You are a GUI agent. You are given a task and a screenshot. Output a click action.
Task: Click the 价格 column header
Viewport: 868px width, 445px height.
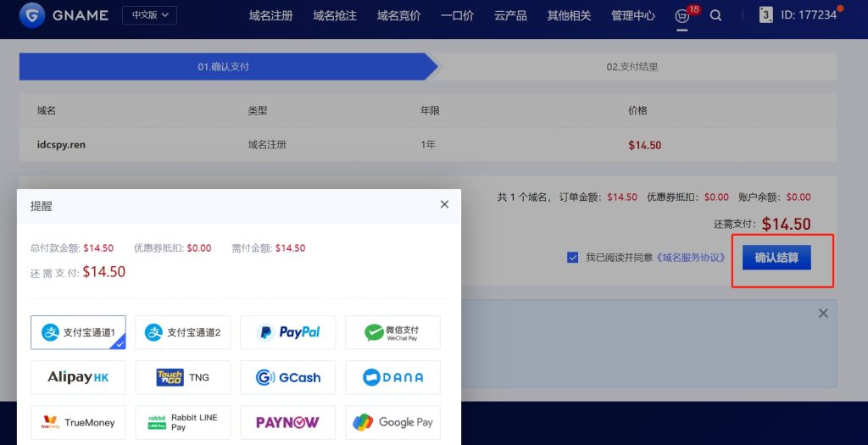point(637,110)
